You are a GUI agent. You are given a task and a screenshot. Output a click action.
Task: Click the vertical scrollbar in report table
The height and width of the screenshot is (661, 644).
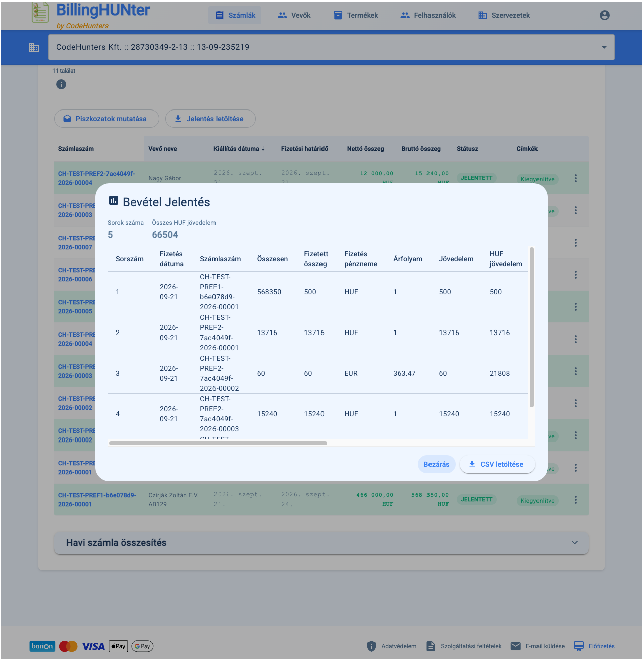click(532, 327)
